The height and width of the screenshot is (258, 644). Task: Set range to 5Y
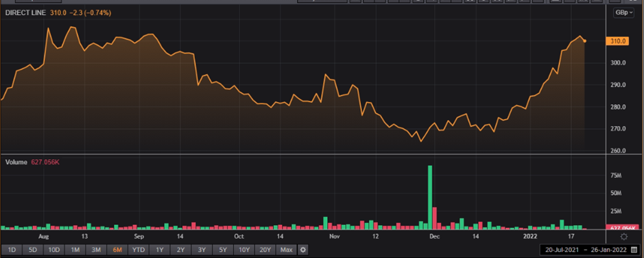click(223, 249)
